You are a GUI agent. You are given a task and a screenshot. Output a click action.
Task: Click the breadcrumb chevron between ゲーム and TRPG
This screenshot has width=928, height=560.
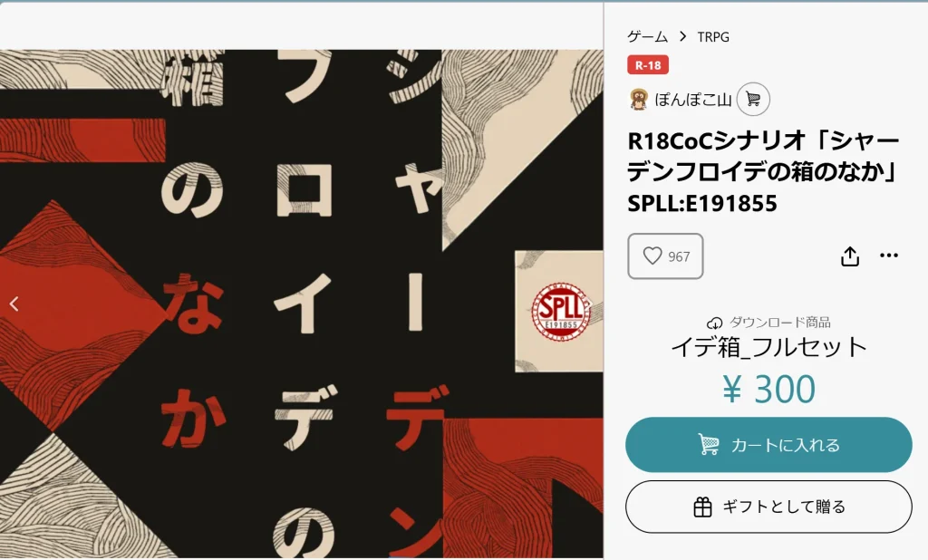[x=683, y=37]
